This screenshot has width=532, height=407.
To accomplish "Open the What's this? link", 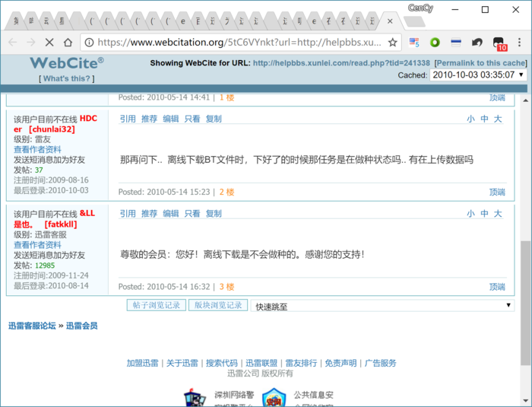I will click(67, 78).
